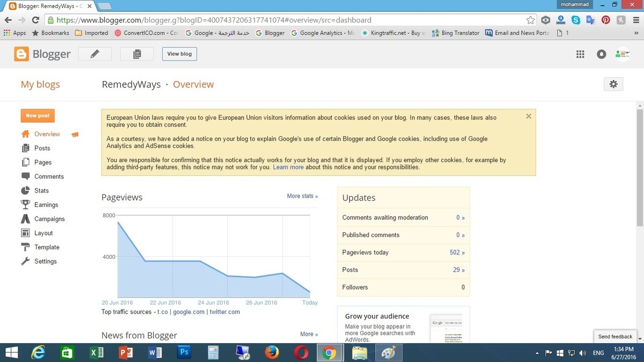Open Google Translate extension
The width and height of the screenshot is (644, 362).
591,20
